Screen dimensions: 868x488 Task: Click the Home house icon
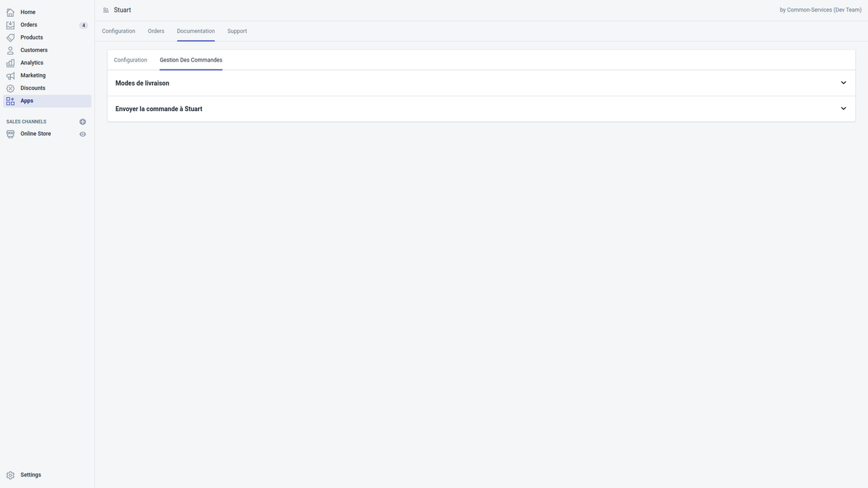point(10,12)
